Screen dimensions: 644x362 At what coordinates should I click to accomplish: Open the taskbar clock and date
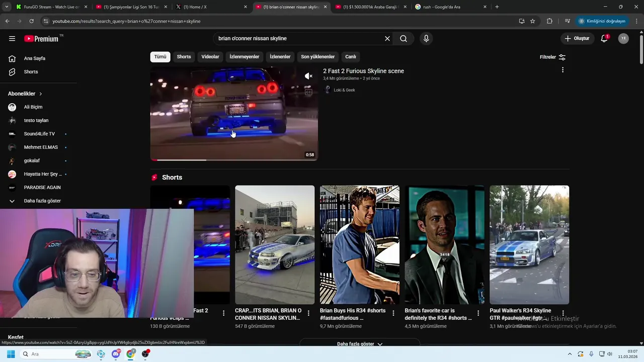(x=627, y=354)
